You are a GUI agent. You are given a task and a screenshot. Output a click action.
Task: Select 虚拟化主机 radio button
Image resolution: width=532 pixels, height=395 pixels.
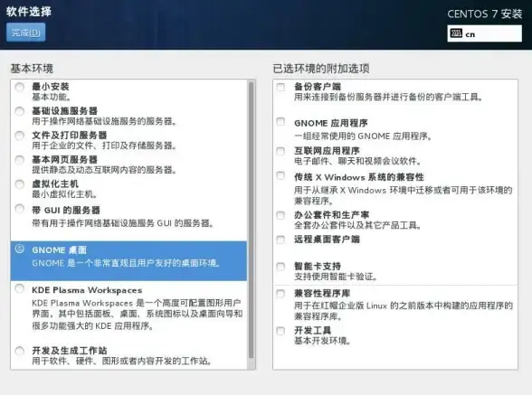[20, 184]
